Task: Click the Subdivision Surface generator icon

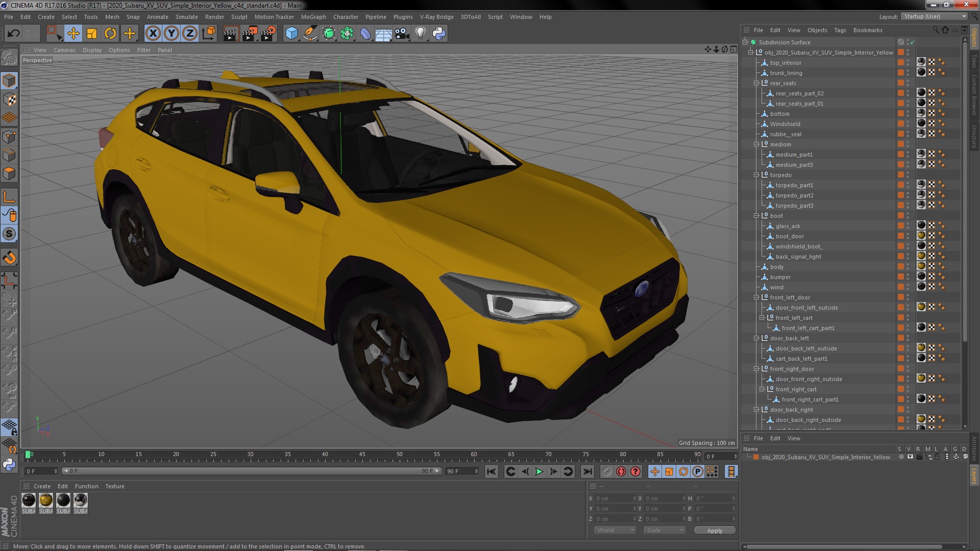Action: point(329,34)
